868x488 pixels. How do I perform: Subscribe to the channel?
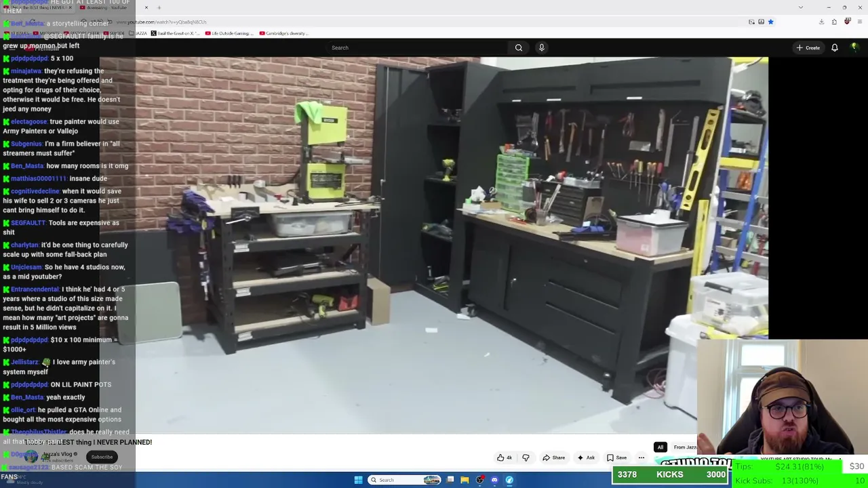[x=102, y=457]
